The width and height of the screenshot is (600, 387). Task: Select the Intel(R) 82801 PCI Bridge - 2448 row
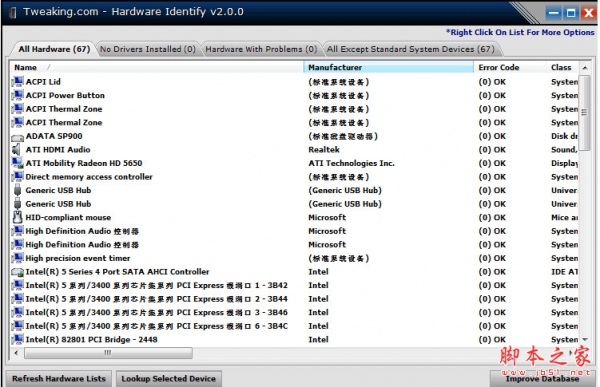(x=294, y=340)
